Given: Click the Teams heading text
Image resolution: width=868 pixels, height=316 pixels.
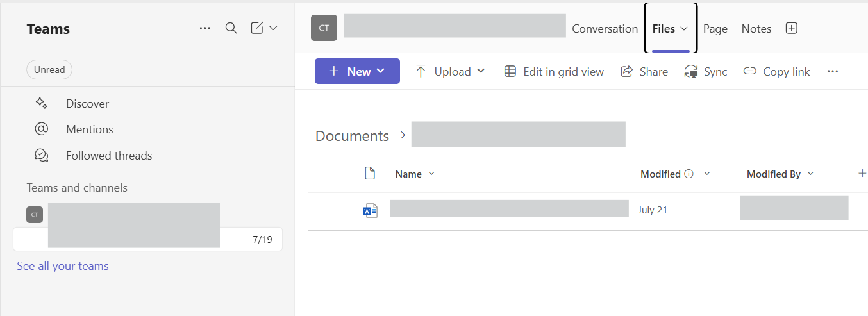Looking at the screenshot, I should [48, 29].
